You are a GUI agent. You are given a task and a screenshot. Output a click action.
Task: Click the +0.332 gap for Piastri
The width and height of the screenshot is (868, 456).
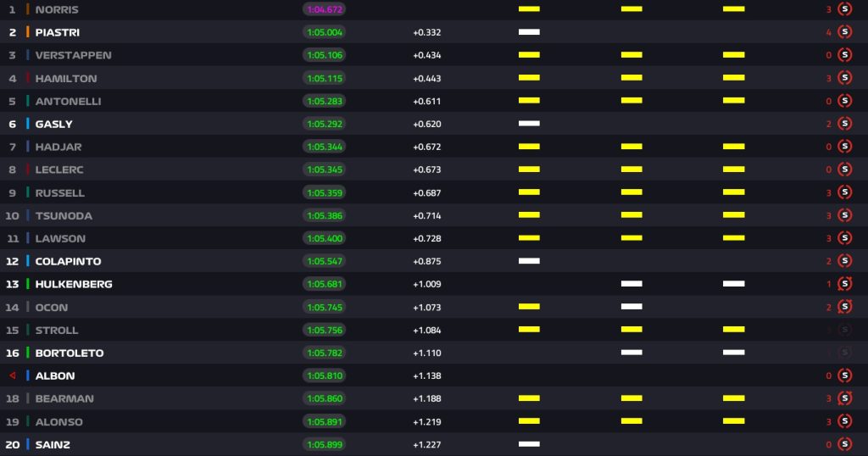[x=427, y=32]
